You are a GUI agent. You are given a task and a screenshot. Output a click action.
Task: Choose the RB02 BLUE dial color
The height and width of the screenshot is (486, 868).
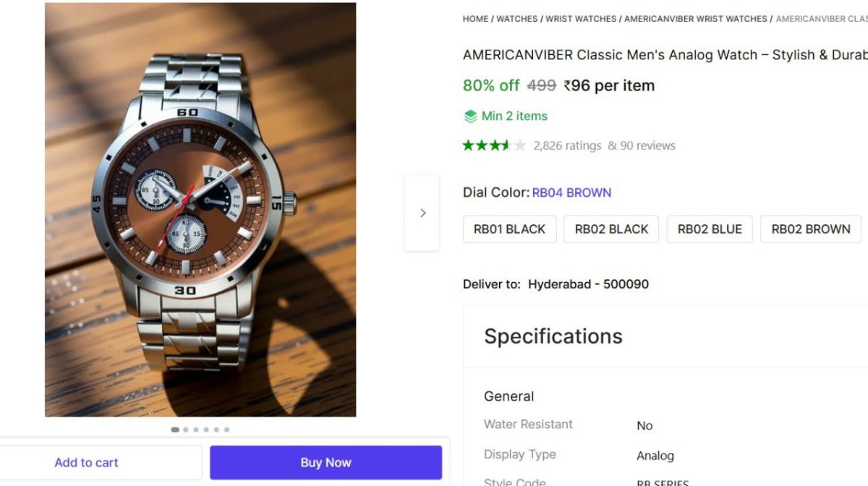click(x=710, y=229)
